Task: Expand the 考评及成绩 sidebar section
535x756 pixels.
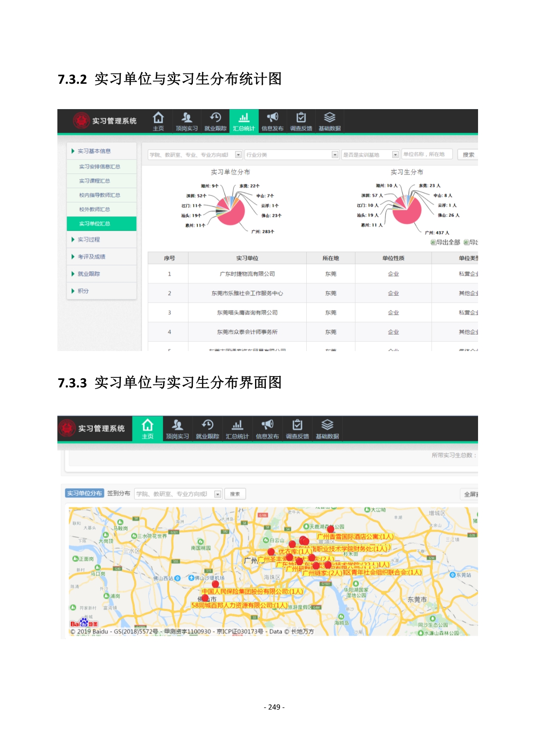Action: 91,257
